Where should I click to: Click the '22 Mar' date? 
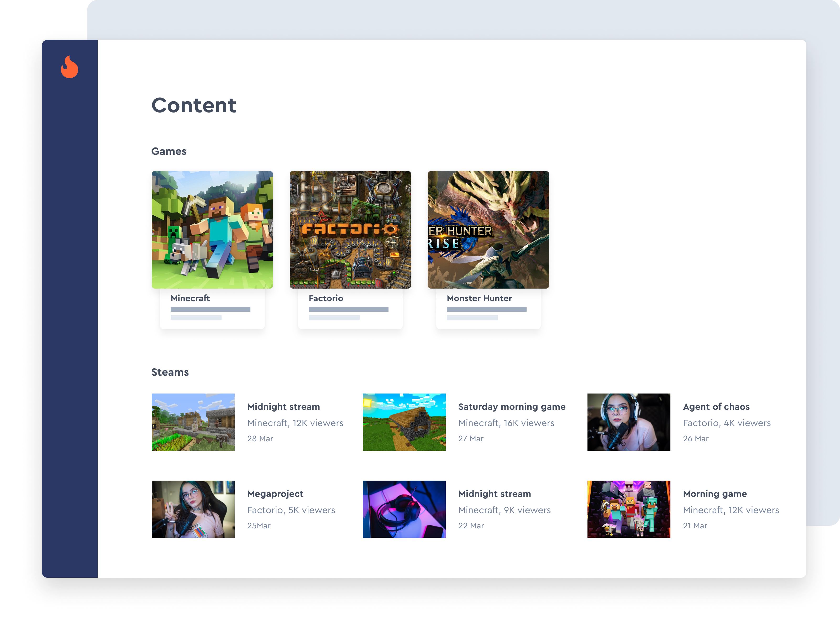click(471, 526)
